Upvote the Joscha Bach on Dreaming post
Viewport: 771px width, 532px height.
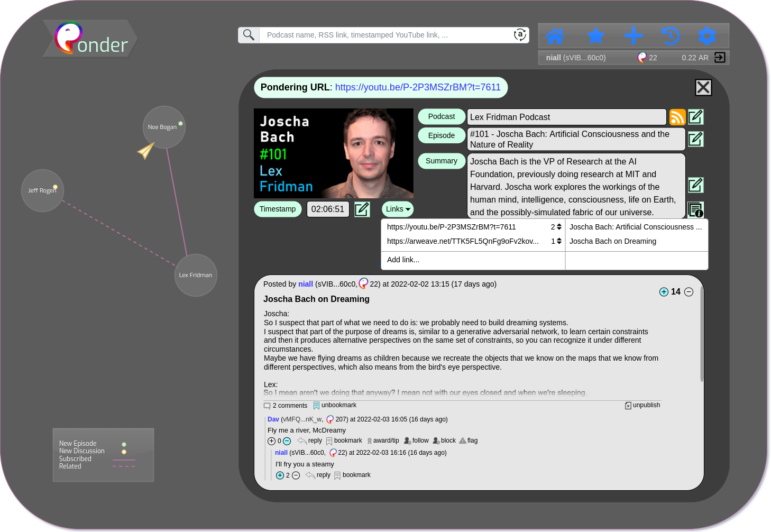point(664,292)
